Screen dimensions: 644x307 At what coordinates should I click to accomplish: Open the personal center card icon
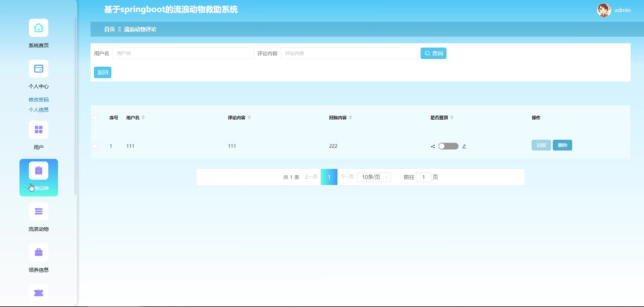(x=39, y=69)
